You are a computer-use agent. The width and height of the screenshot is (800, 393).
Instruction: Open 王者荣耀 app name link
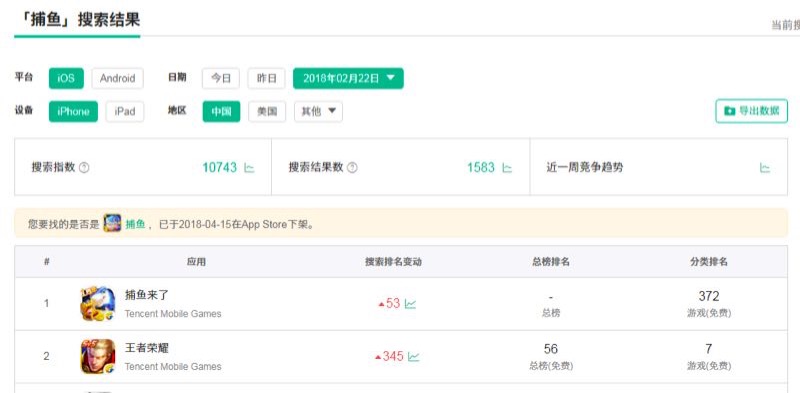146,348
